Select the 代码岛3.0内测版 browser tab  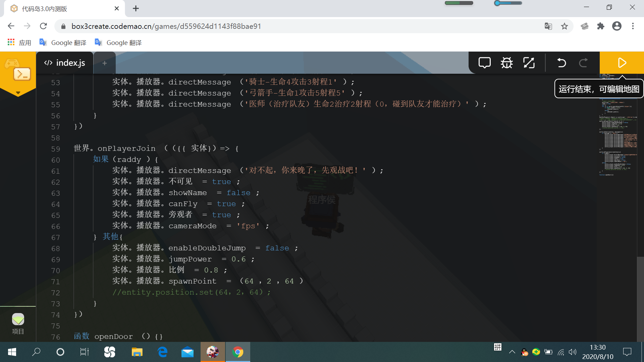click(64, 9)
